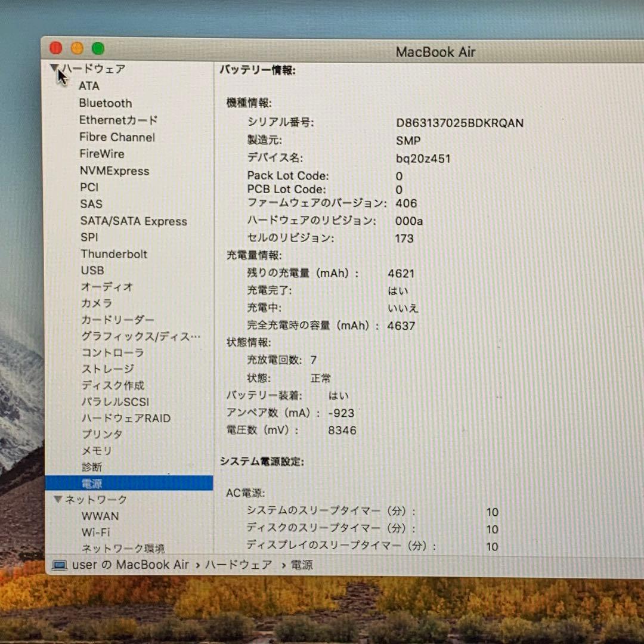Select Fibre Channel in the sidebar
Screen dimensions: 644x644
pyautogui.click(x=117, y=137)
